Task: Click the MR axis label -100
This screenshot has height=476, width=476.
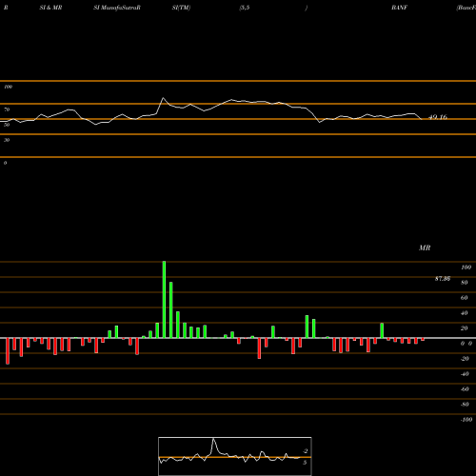Action: click(x=466, y=420)
